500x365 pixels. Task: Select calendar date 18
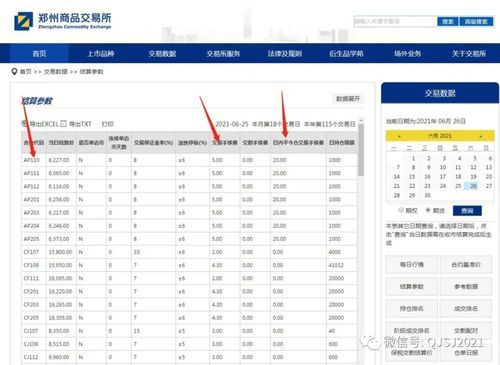[458, 176]
